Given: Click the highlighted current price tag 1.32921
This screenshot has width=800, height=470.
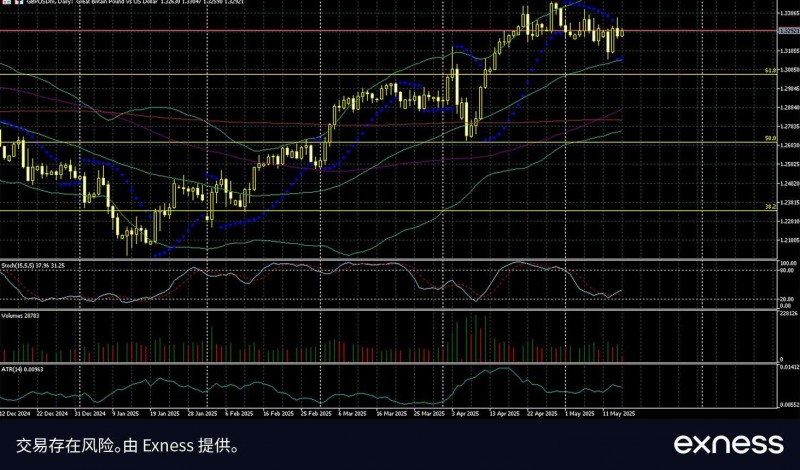Looking at the screenshot, I should point(789,31).
